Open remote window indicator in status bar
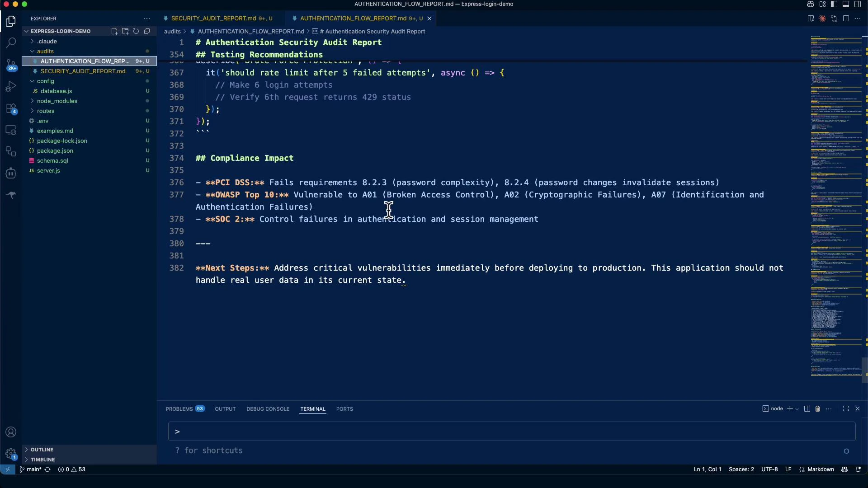868x488 pixels. click(x=7, y=469)
